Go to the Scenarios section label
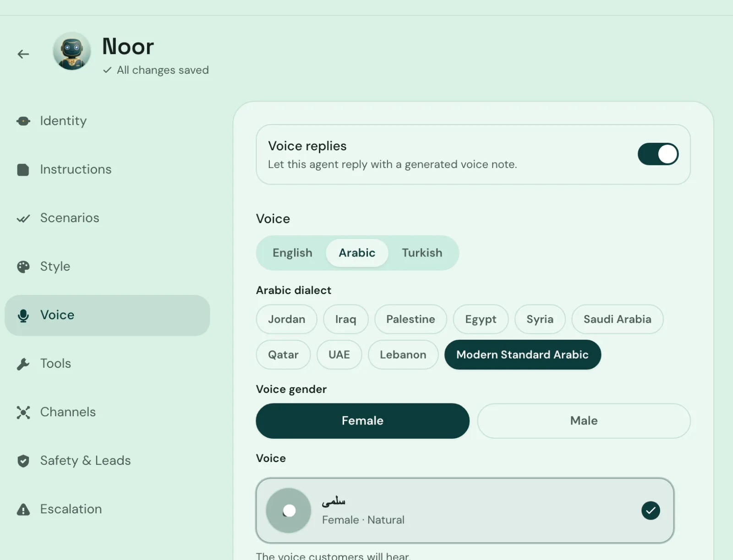Image resolution: width=733 pixels, height=560 pixels. pyautogui.click(x=70, y=218)
